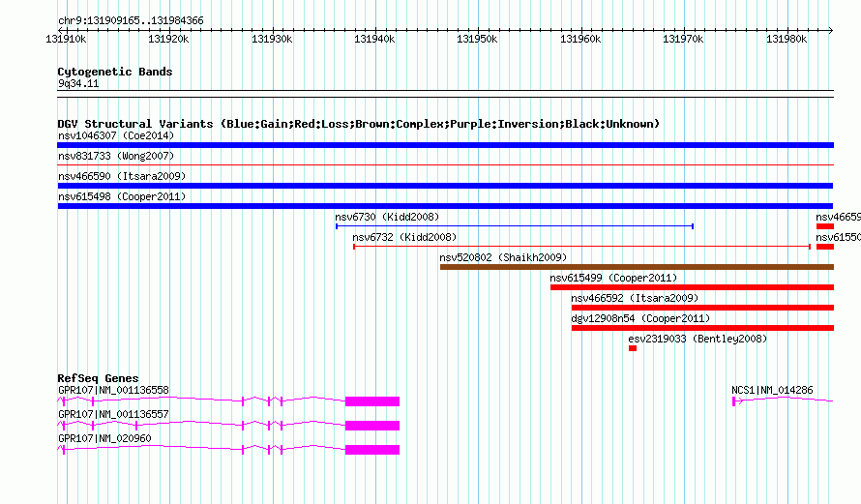This screenshot has width=861, height=504.
Task: Open the NCS1|NM_014286 transcript label
Action: pyautogui.click(x=772, y=390)
